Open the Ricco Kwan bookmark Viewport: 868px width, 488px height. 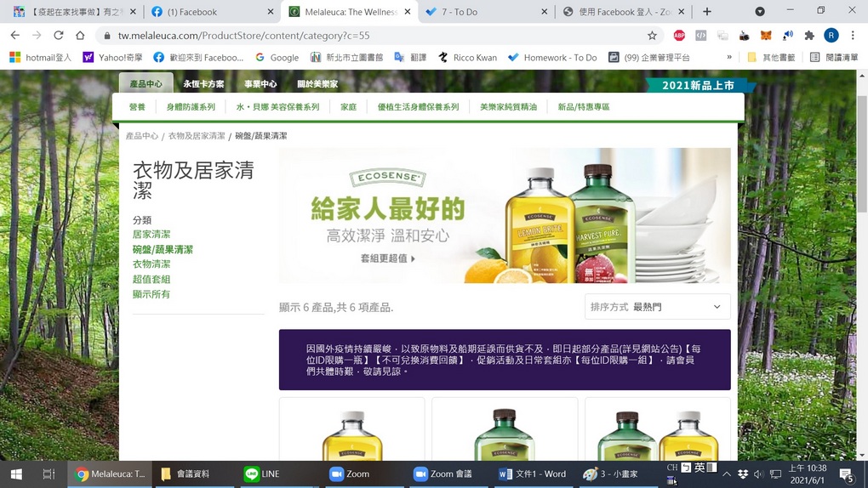click(467, 58)
